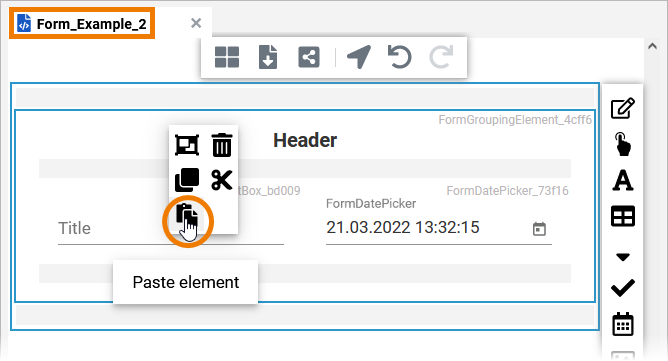The height and width of the screenshot is (361, 668).
Task: Click the share icon in the toolbar
Action: (309, 57)
